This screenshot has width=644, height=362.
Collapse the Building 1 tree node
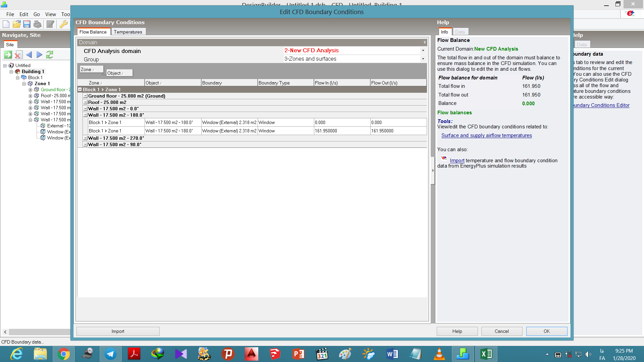tap(11, 72)
